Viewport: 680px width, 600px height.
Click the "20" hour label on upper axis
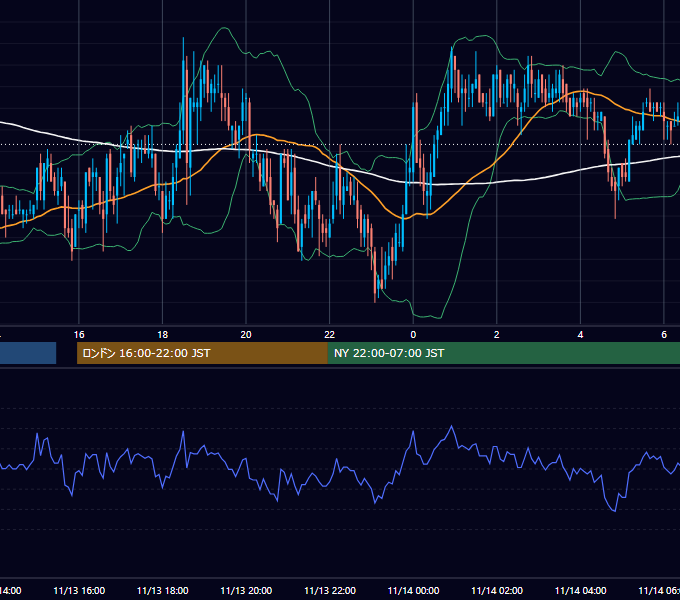click(x=246, y=335)
